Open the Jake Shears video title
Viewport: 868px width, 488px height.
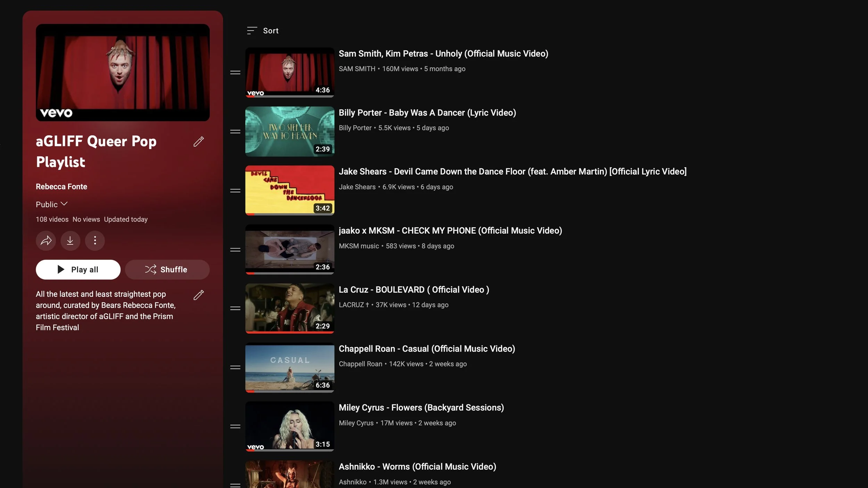coord(512,171)
